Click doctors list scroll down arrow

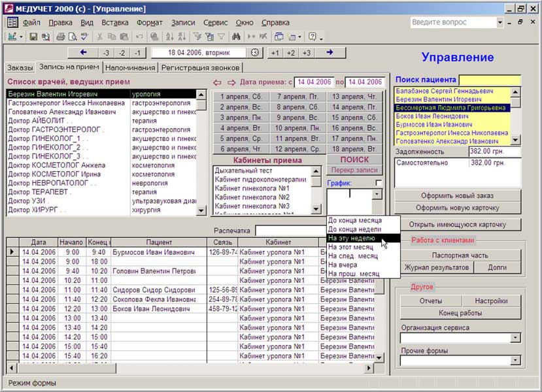coord(201,210)
